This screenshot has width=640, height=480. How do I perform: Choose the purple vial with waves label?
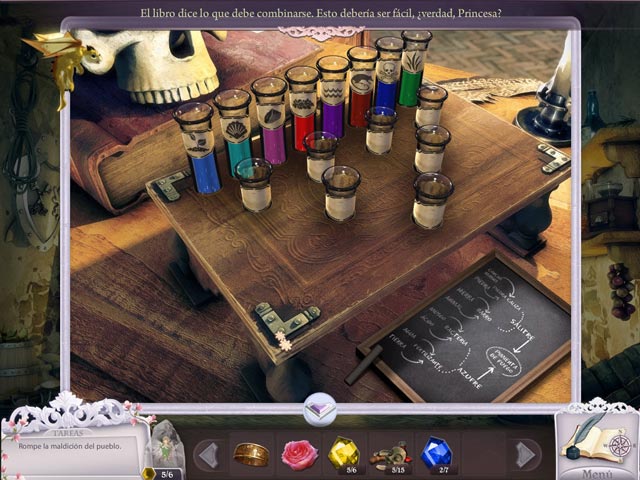[x=332, y=98]
